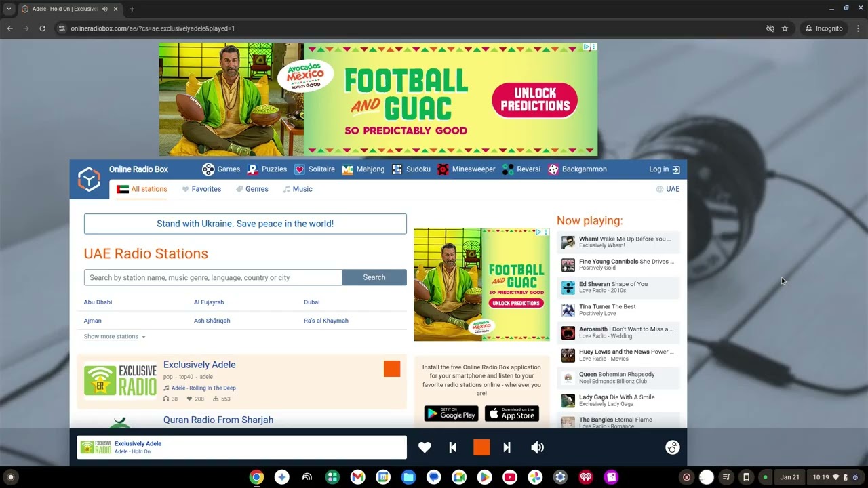Click the Mahjong tile icon
This screenshot has width=868, height=488.
click(347, 169)
